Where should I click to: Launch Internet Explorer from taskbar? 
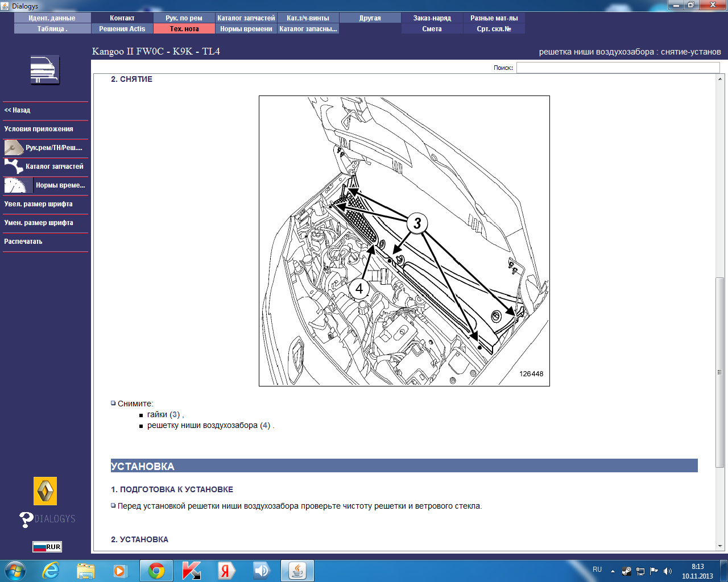coord(51,571)
